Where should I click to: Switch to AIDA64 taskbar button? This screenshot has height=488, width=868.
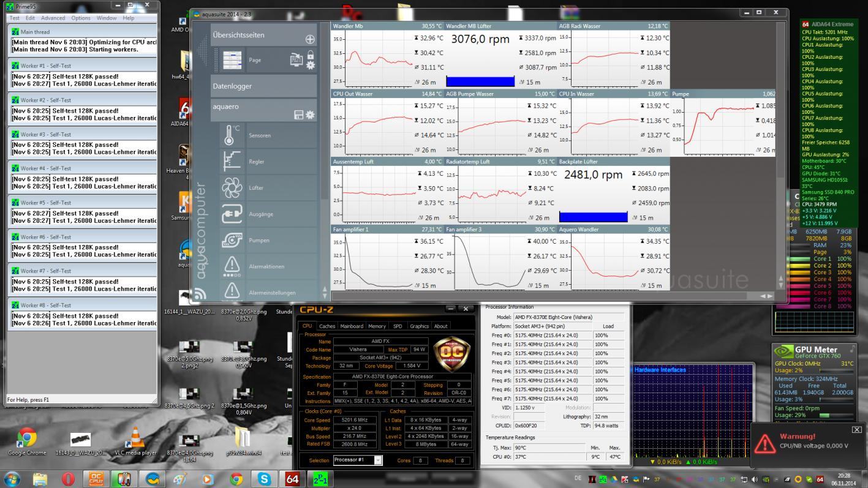coord(292,479)
